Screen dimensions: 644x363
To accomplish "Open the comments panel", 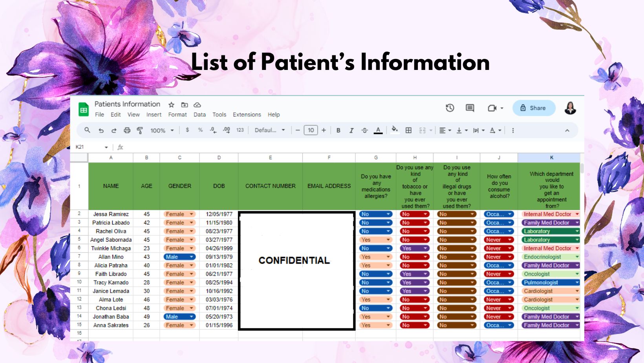I will pos(470,108).
